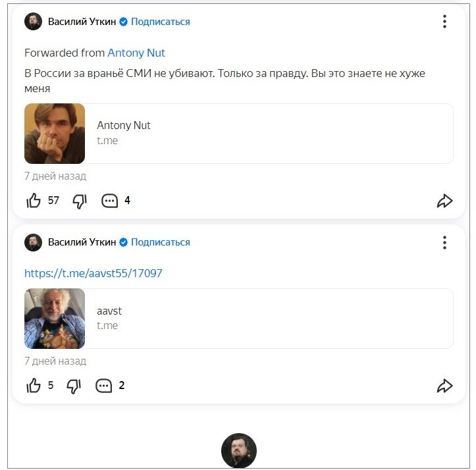This screenshot has width=476, height=470.
Task: Share the Antony Nut forwarded post
Action: [445, 201]
